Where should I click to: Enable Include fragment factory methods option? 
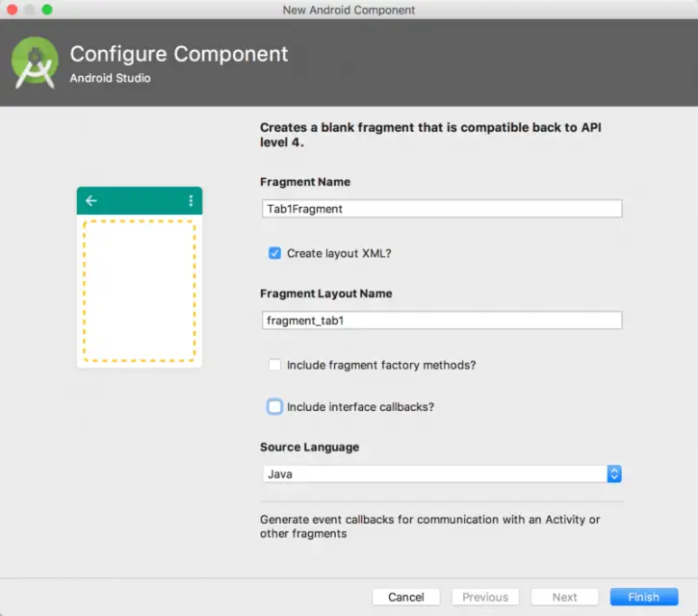tap(275, 366)
